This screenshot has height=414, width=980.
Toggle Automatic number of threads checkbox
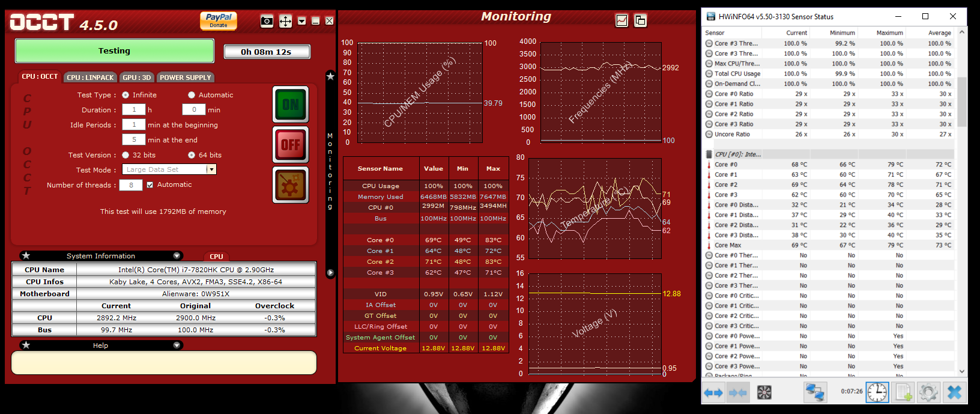tap(150, 184)
